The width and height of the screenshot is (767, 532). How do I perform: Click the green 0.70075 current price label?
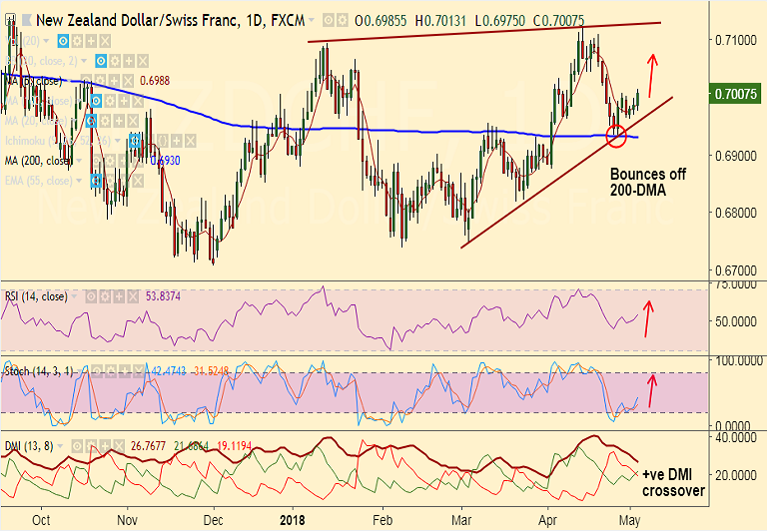(x=735, y=94)
